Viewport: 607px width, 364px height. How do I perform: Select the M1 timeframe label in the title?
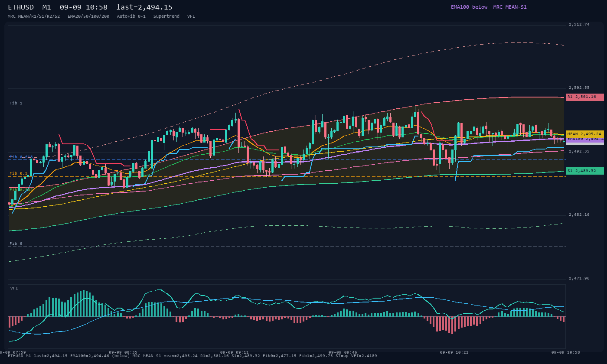click(47, 7)
